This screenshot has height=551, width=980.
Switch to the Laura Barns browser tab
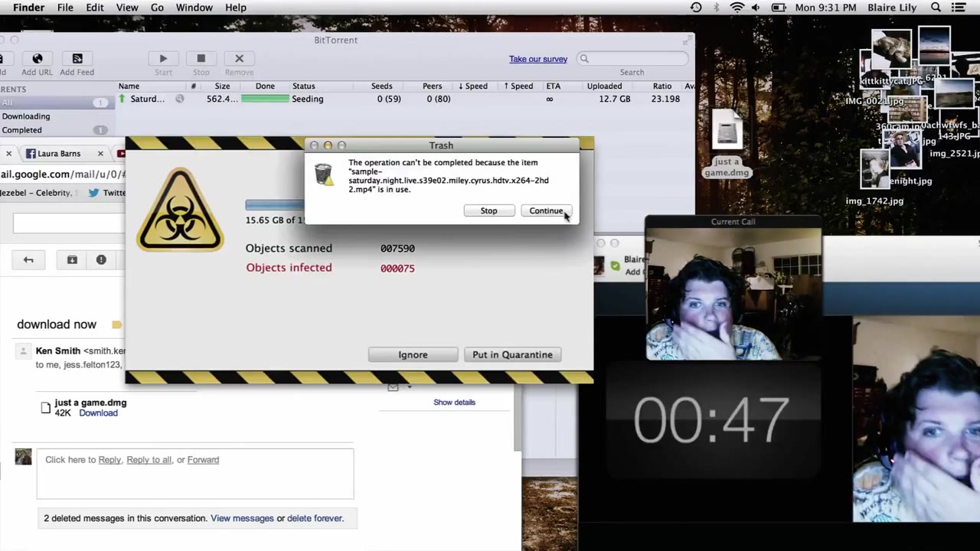click(58, 154)
